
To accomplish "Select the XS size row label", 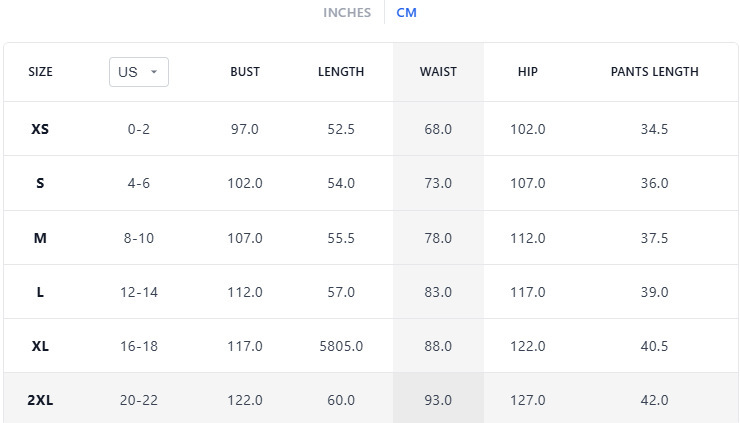I will click(40, 129).
